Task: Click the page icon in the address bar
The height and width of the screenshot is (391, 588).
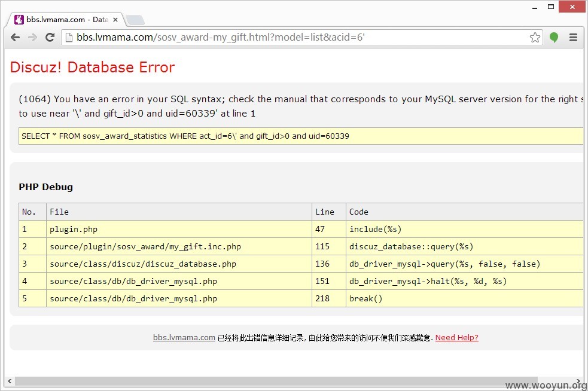Action: [x=69, y=37]
